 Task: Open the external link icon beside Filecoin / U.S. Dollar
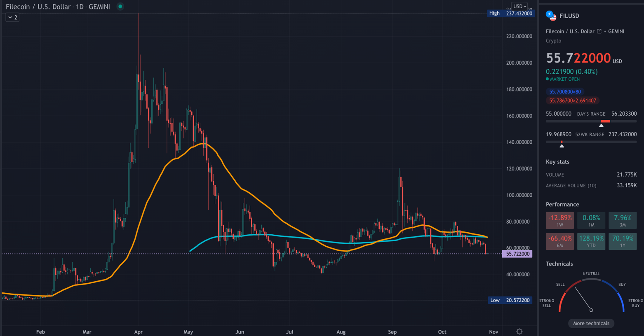pos(599,31)
